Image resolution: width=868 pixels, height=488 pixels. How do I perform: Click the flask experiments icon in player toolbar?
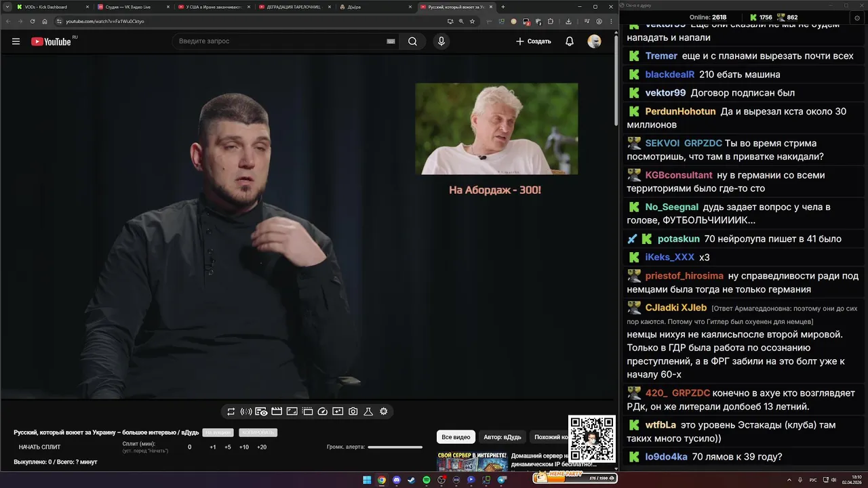click(x=369, y=411)
